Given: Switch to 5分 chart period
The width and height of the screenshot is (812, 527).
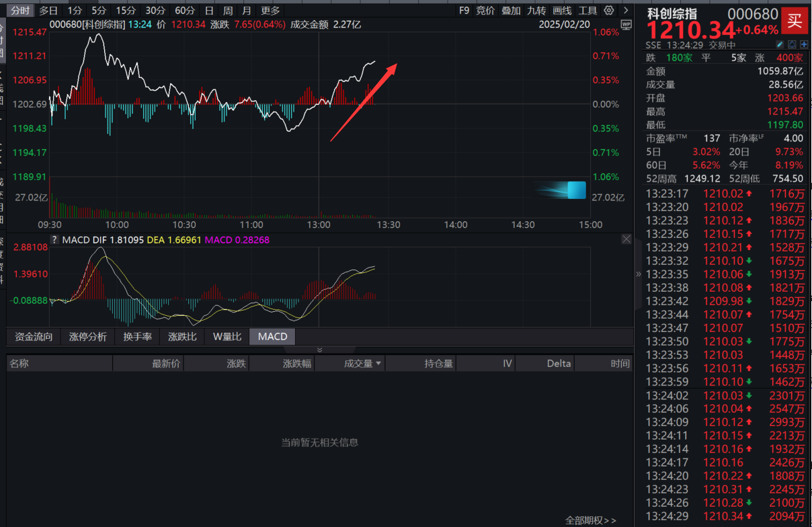Looking at the screenshot, I should click(x=99, y=10).
